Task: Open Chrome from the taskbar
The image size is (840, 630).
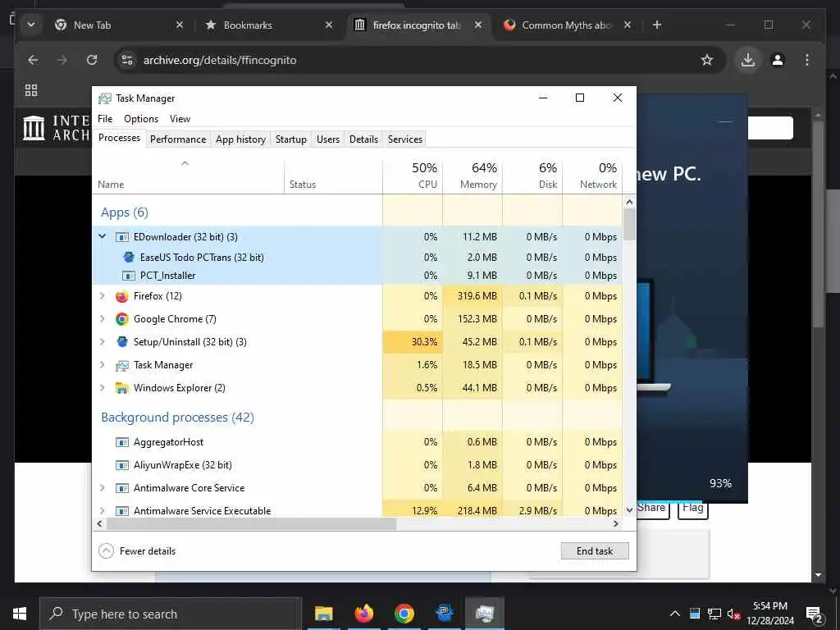Action: click(x=404, y=614)
